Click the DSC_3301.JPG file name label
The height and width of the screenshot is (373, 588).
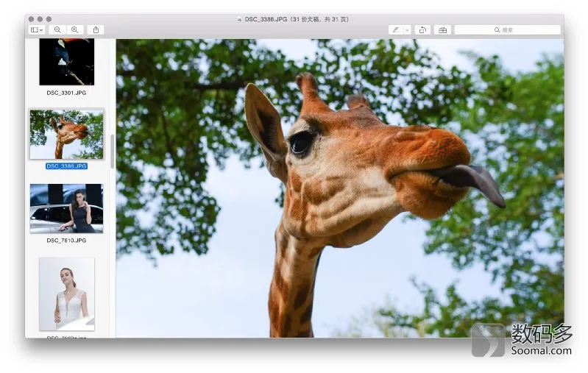click(x=66, y=93)
